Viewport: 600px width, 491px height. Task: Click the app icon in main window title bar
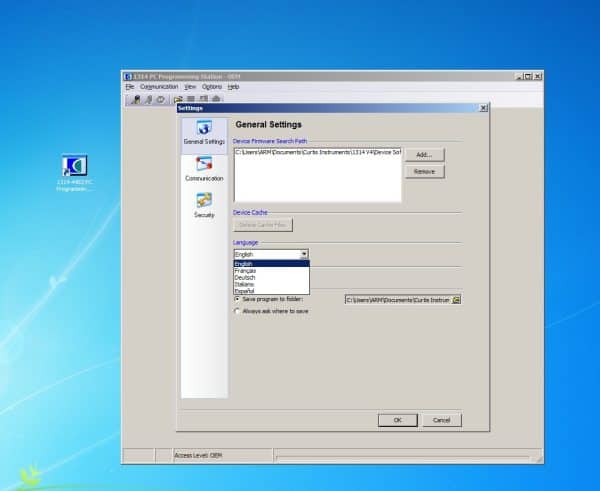(129, 77)
